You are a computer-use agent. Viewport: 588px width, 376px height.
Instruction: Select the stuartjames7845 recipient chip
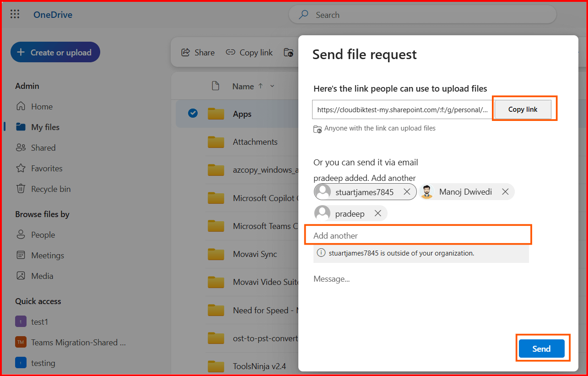click(x=364, y=192)
